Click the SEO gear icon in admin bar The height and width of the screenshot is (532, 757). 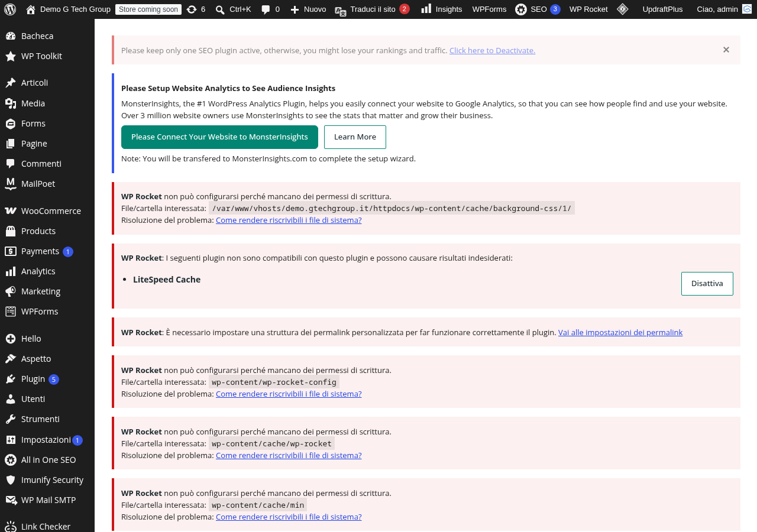(521, 9)
